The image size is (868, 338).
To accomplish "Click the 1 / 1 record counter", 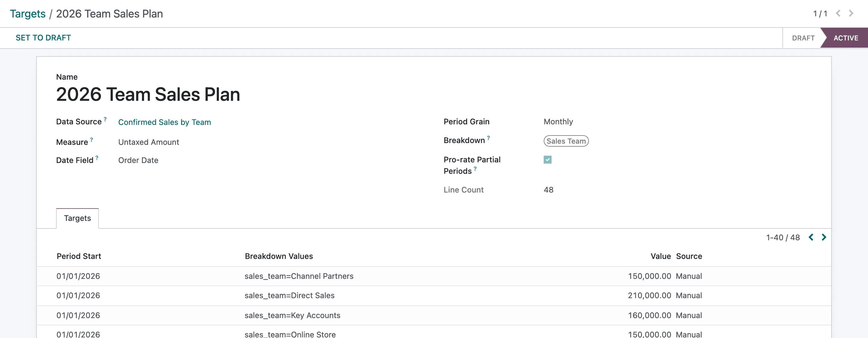I will click(x=820, y=14).
